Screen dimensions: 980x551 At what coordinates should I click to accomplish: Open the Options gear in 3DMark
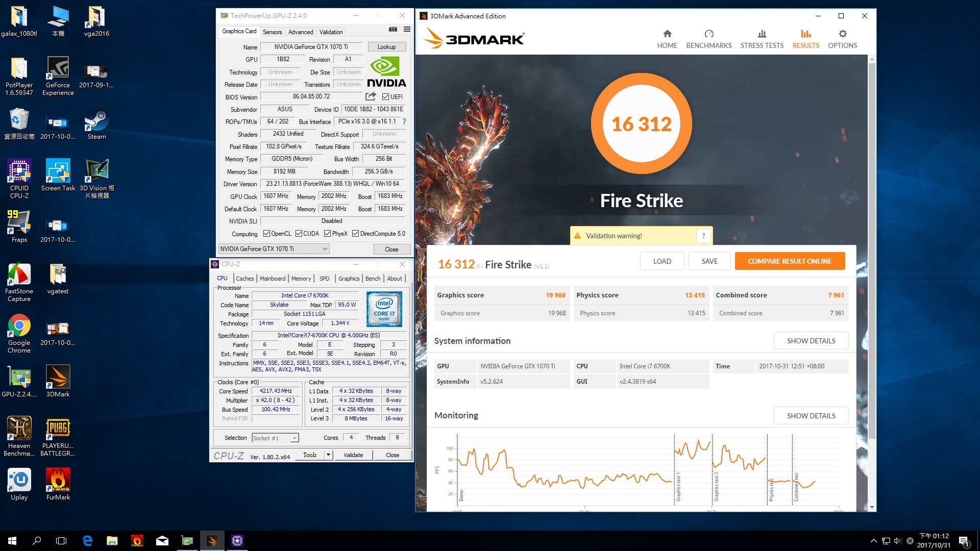click(x=843, y=34)
